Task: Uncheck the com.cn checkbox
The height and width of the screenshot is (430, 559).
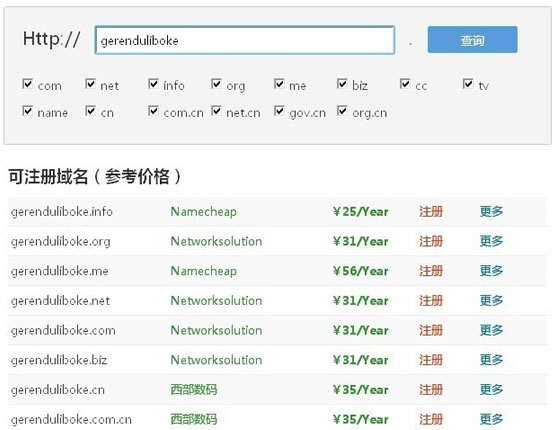Action: pos(153,111)
